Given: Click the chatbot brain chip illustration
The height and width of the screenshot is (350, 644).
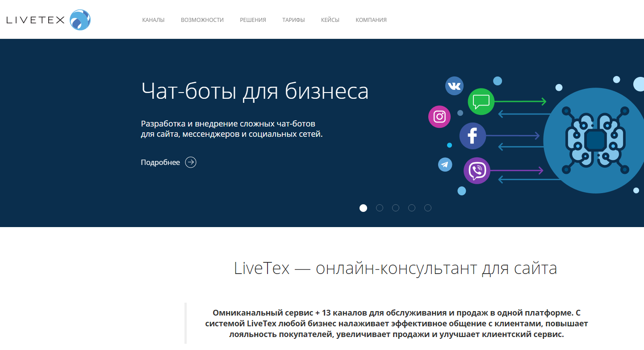Looking at the screenshot, I should click(594, 140).
